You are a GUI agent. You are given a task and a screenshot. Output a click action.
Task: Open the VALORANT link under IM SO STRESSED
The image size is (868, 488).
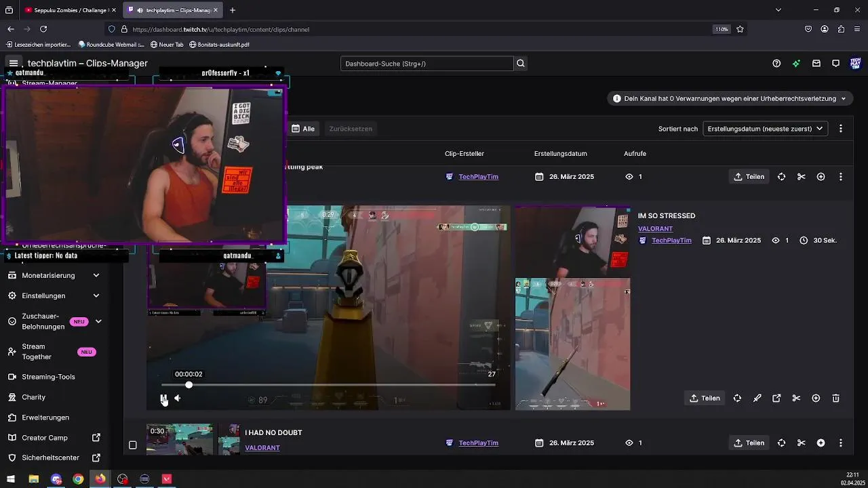(655, 229)
